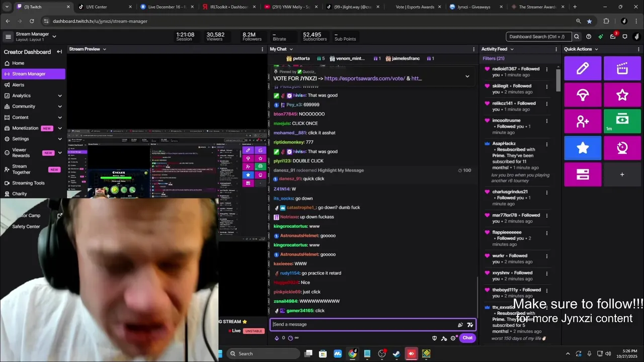The width and height of the screenshot is (644, 362).
Task: Click the outlined star quick action tile
Action: [x=622, y=95]
